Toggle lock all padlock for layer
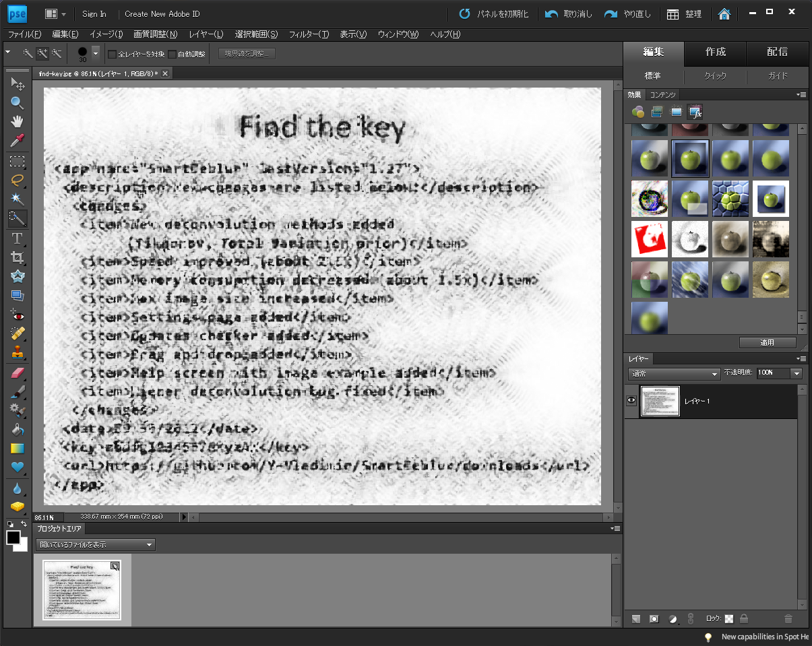Screen dimensions: 812x646 744,618
